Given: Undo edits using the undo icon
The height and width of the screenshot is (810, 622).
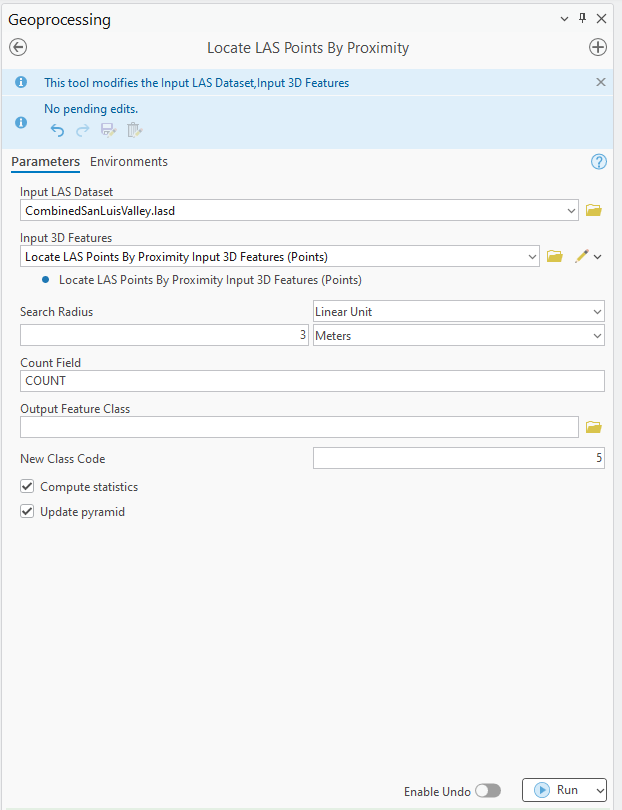Looking at the screenshot, I should click(57, 129).
